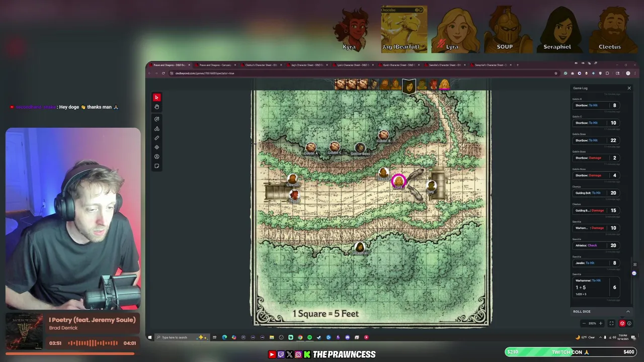The width and height of the screenshot is (644, 362).
Task: Open the Athletics Check 20 entry
Action: (596, 245)
